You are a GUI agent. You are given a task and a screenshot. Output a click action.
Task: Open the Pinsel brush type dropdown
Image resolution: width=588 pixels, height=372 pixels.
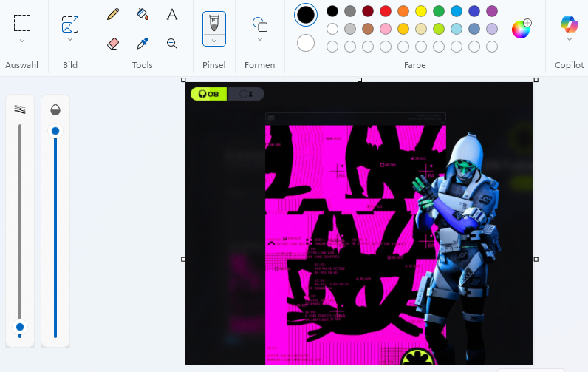pos(214,41)
